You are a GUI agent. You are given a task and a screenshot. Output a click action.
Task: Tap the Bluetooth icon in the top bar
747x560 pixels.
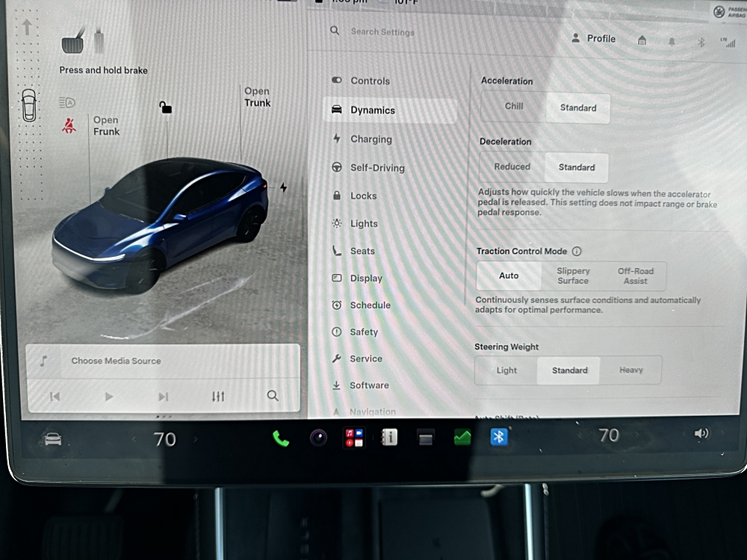pos(701,43)
